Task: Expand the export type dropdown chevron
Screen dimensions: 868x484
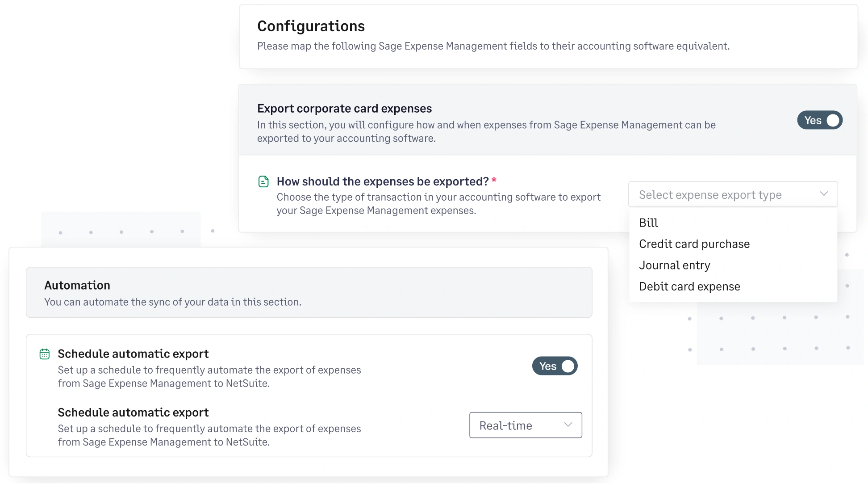Action: tap(824, 194)
